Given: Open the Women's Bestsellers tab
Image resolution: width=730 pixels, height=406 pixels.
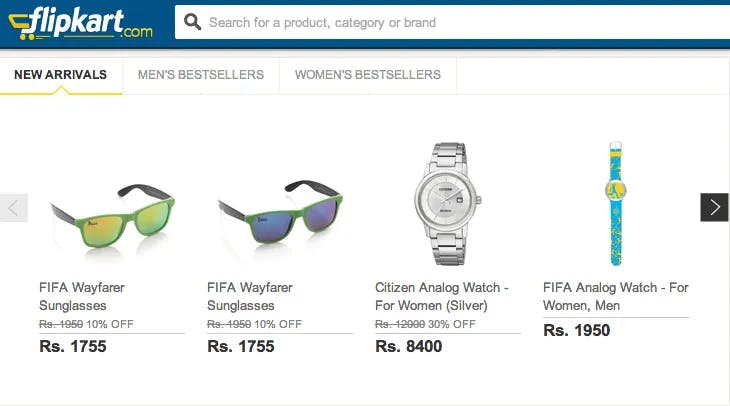Looking at the screenshot, I should [x=368, y=74].
